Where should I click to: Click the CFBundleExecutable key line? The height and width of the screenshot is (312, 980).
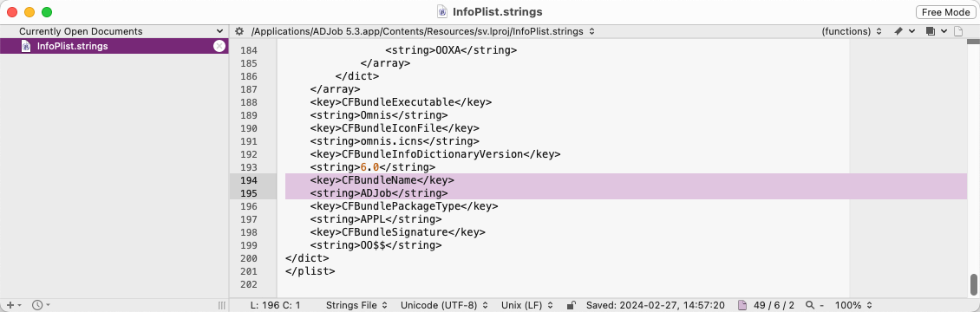pos(401,101)
